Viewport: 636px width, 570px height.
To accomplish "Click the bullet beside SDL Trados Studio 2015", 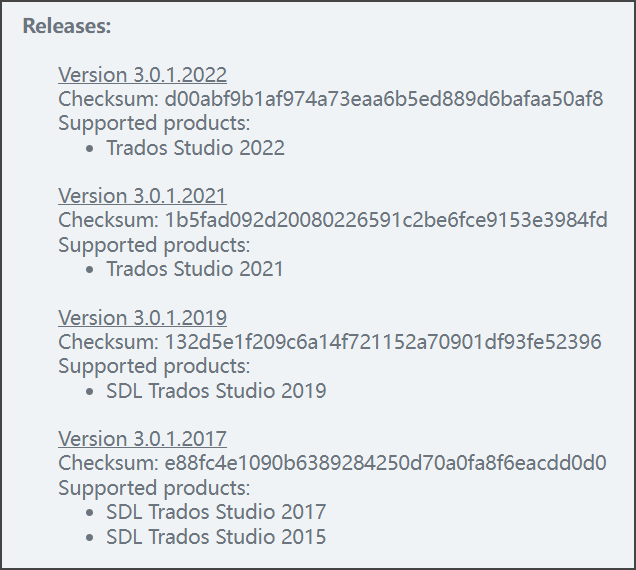I will (92, 538).
